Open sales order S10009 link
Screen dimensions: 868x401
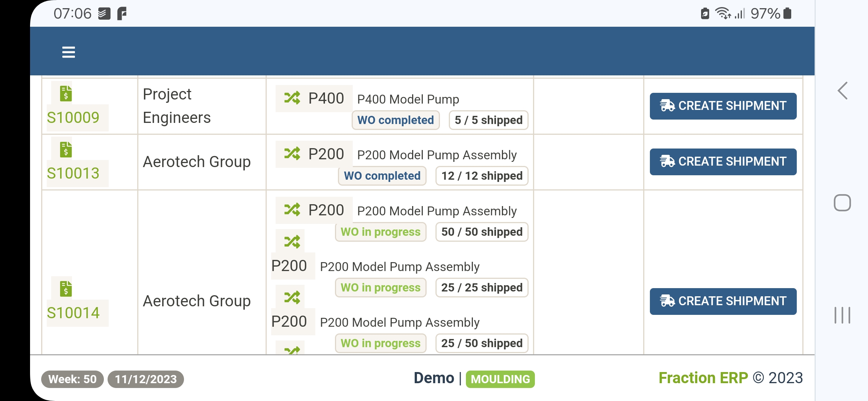coord(73,118)
